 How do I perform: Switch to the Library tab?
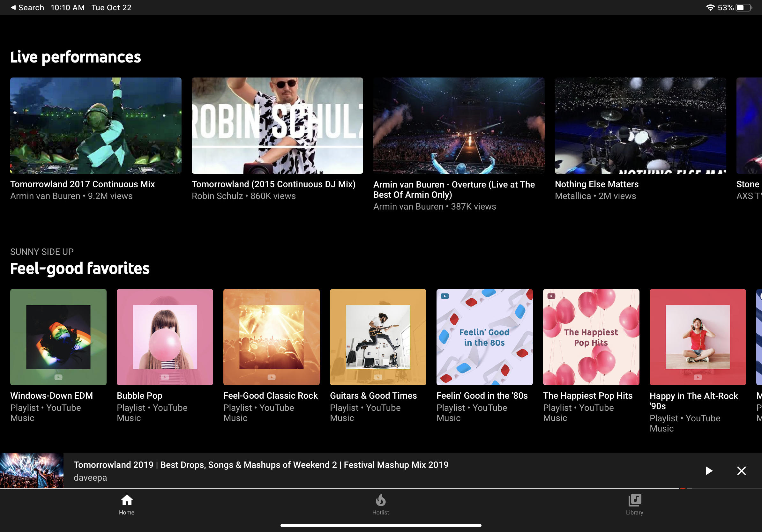pos(634,505)
